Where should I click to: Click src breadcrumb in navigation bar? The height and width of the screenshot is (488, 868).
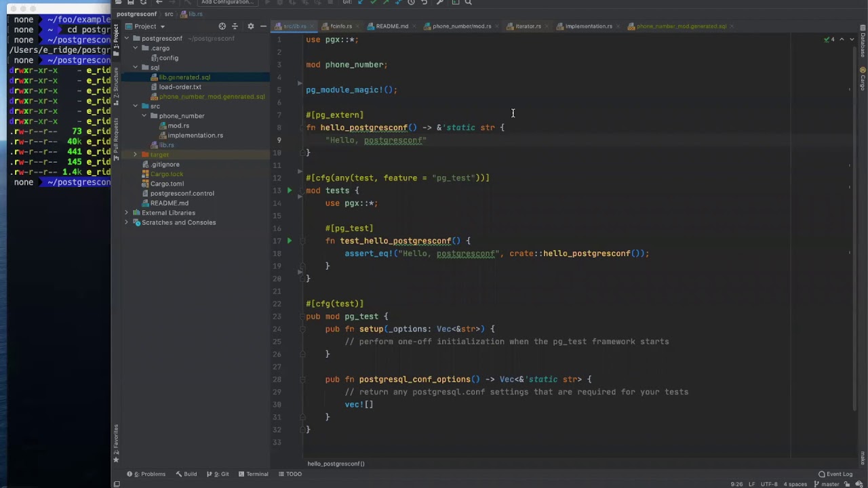169,14
